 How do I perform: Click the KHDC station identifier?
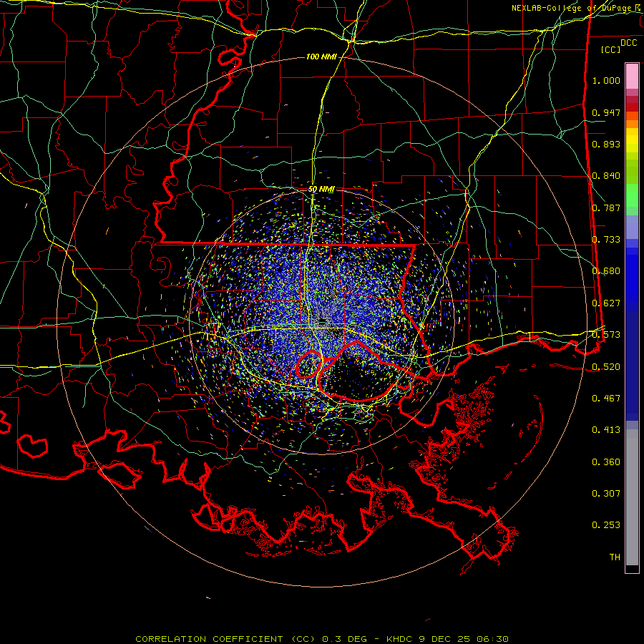point(401,639)
